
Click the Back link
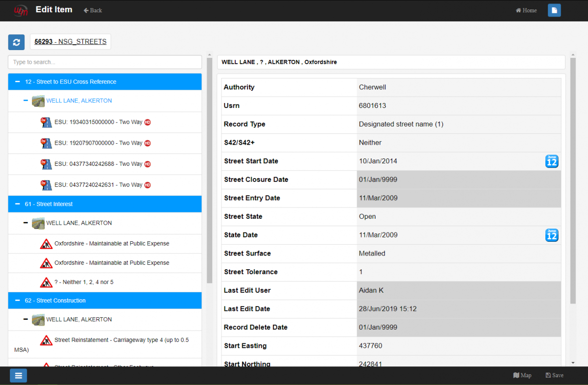pos(93,10)
